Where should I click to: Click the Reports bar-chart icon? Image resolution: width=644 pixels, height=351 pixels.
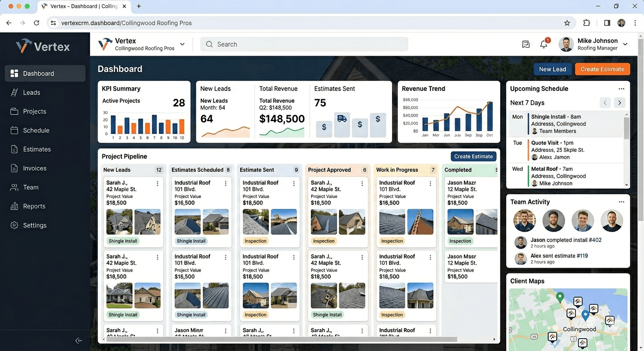pyautogui.click(x=14, y=206)
